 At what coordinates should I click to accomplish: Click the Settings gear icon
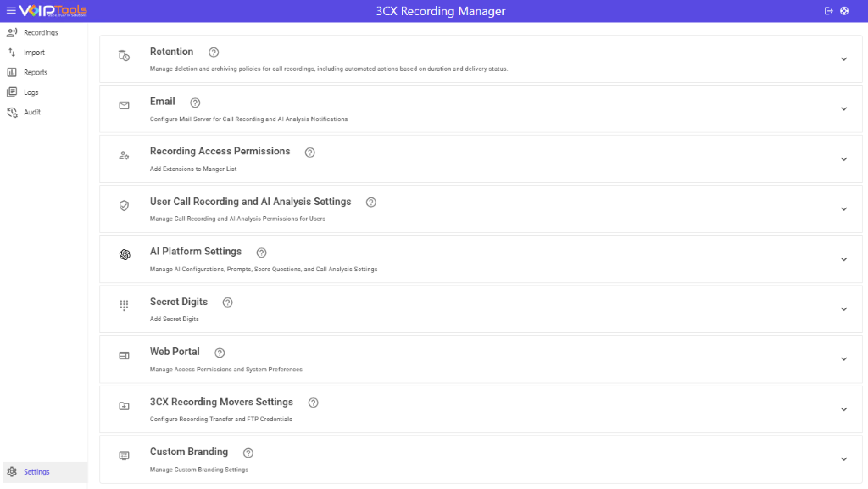pyautogui.click(x=12, y=472)
